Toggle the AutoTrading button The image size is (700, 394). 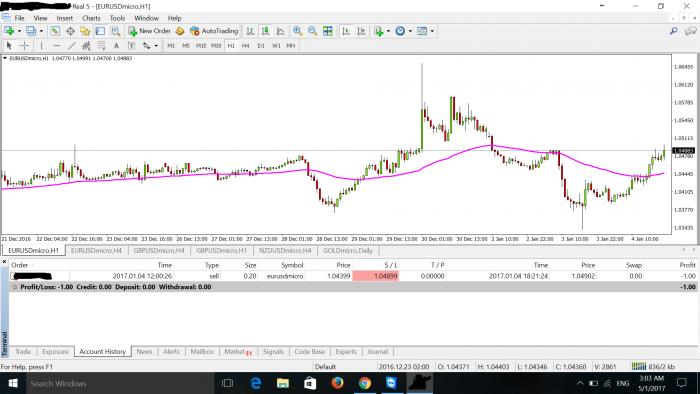point(214,31)
